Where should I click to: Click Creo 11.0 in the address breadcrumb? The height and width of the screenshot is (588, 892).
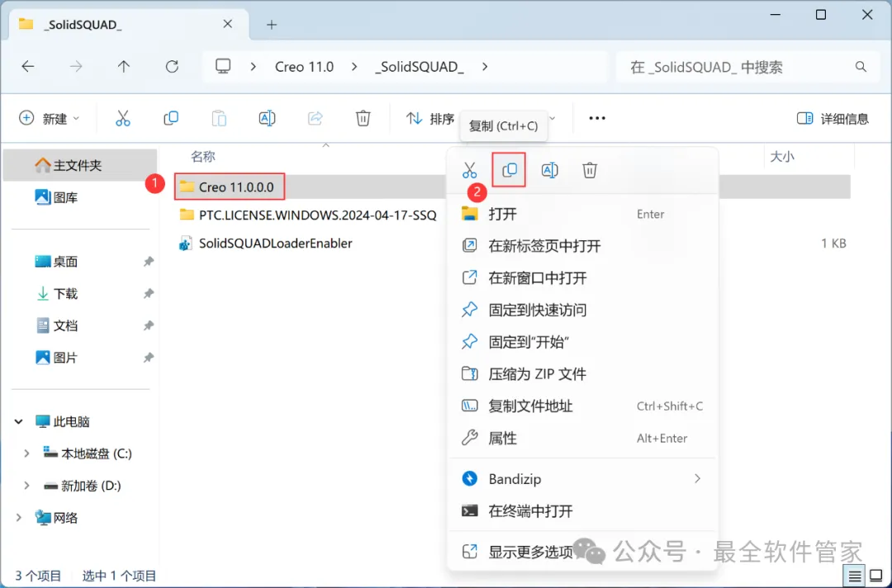click(304, 67)
